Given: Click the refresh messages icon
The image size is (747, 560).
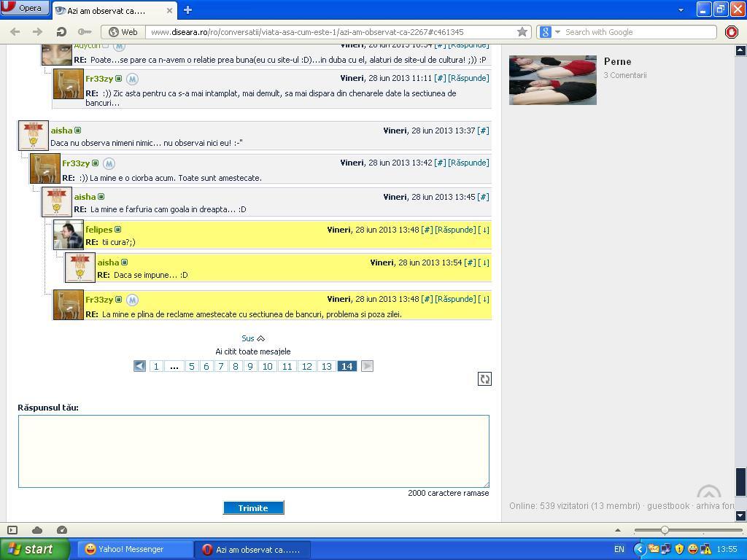Looking at the screenshot, I should [484, 379].
